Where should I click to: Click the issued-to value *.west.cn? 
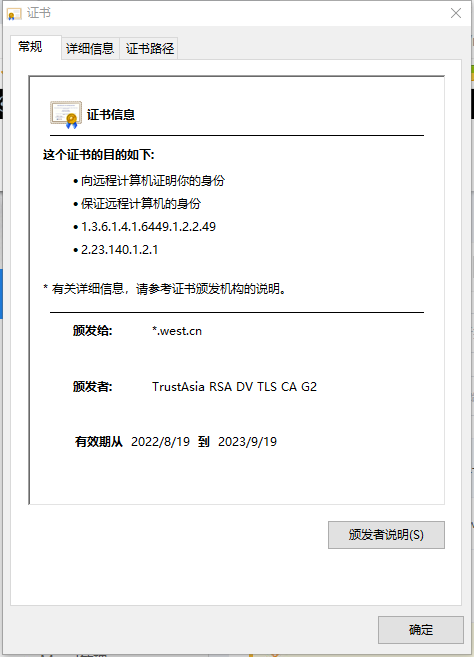177,331
